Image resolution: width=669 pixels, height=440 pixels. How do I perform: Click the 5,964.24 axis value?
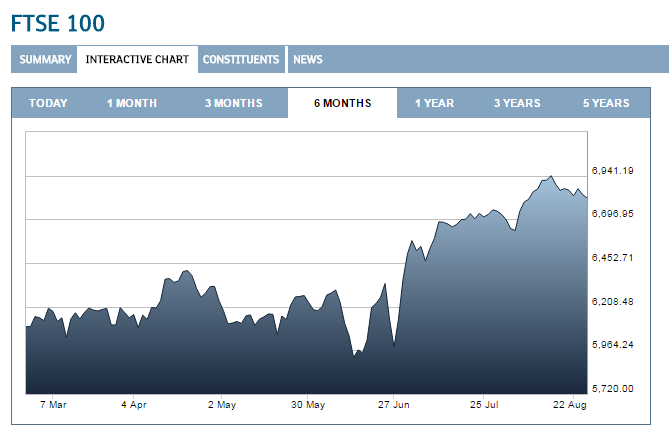612,344
